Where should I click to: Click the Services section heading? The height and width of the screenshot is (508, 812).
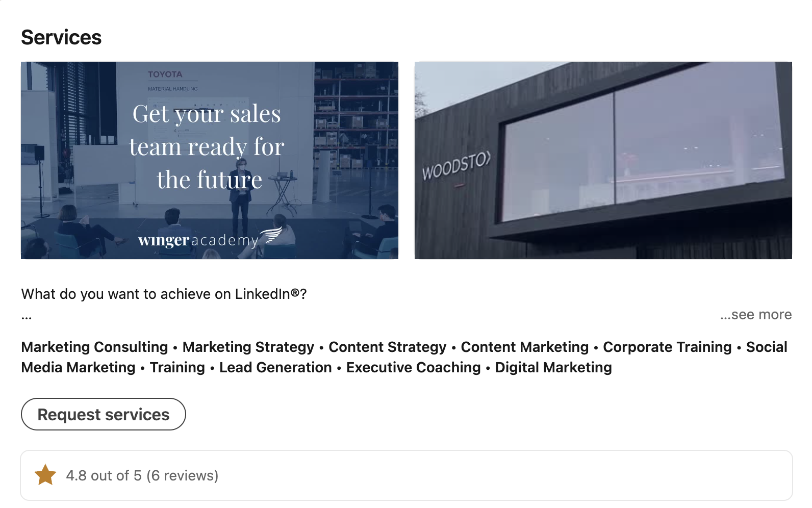pos(61,37)
